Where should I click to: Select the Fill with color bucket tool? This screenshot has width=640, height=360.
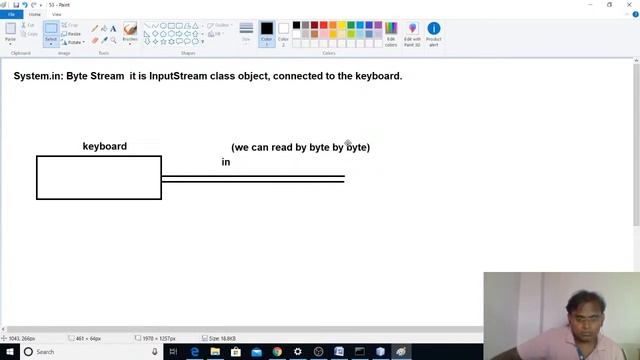pos(104,29)
